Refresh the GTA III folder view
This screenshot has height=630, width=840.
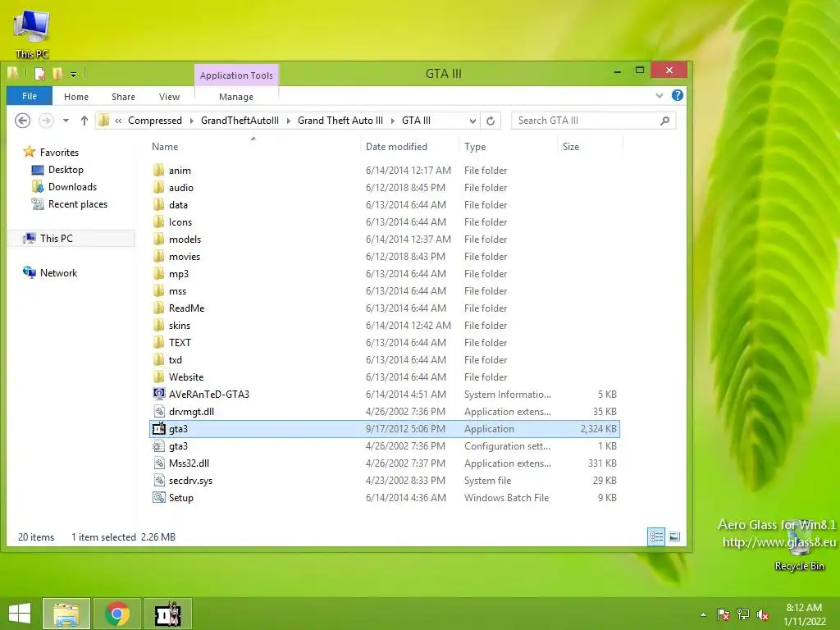tap(491, 121)
